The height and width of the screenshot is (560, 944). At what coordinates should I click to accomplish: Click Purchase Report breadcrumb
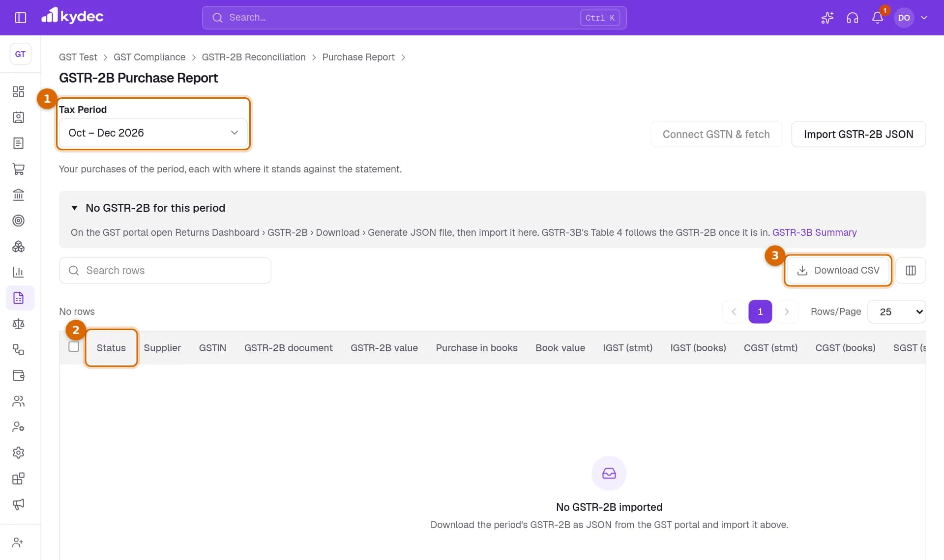click(x=358, y=57)
